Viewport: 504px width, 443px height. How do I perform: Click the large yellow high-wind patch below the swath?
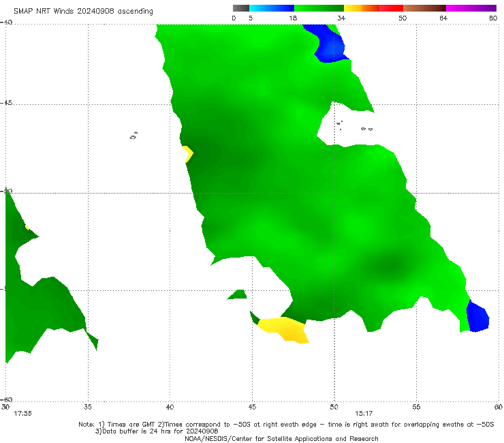(285, 330)
